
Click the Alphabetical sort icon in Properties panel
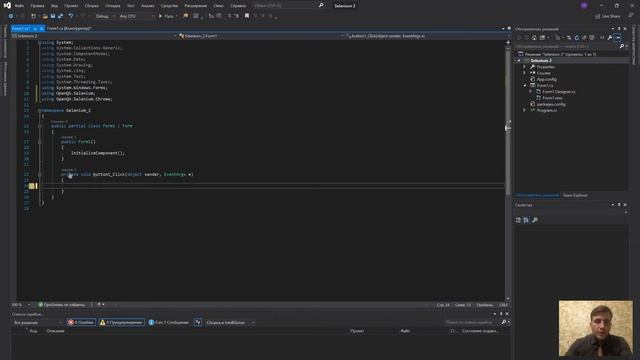[x=526, y=220]
